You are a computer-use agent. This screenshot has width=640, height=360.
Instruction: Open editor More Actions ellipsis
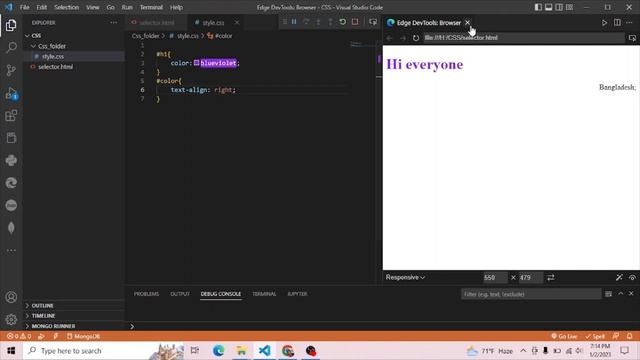tap(629, 23)
